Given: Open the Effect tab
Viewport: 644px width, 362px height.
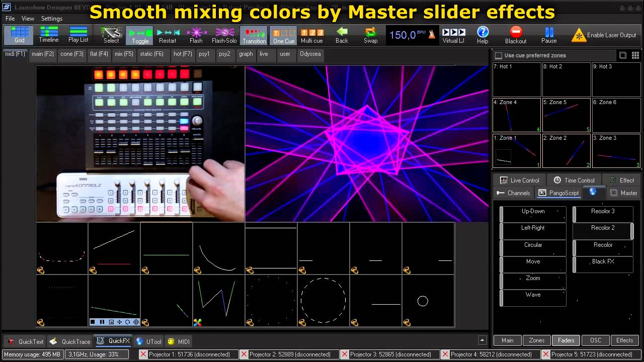Looking at the screenshot, I should [621, 180].
